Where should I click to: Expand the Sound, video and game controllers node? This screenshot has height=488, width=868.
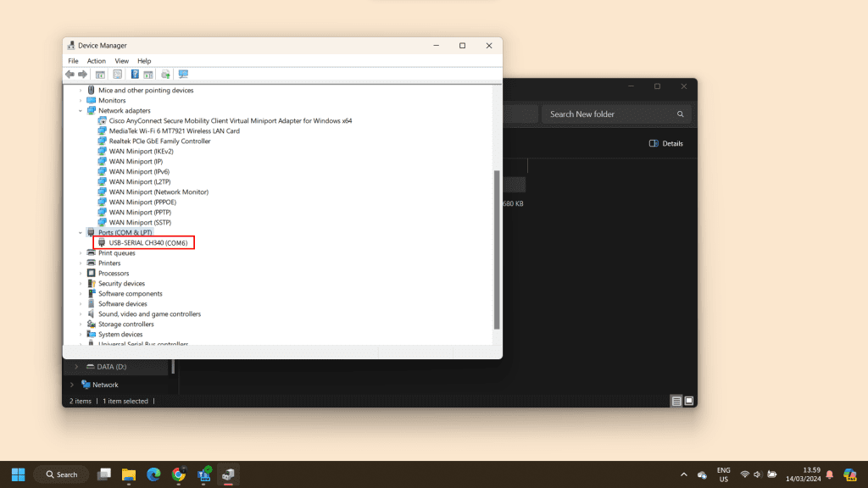pos(81,314)
